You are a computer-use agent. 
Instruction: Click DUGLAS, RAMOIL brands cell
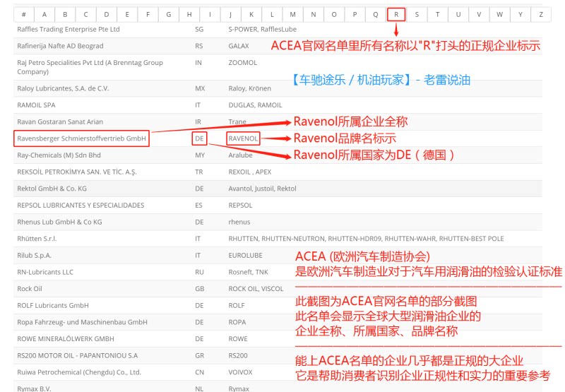click(255, 105)
